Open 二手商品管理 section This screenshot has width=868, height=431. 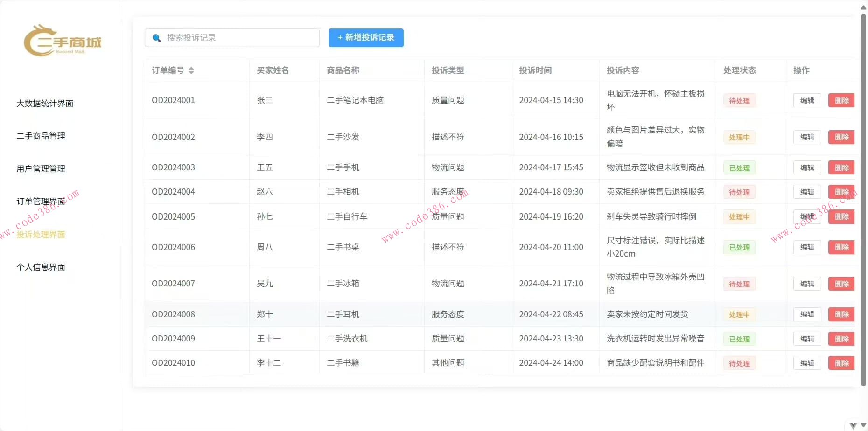[41, 136]
